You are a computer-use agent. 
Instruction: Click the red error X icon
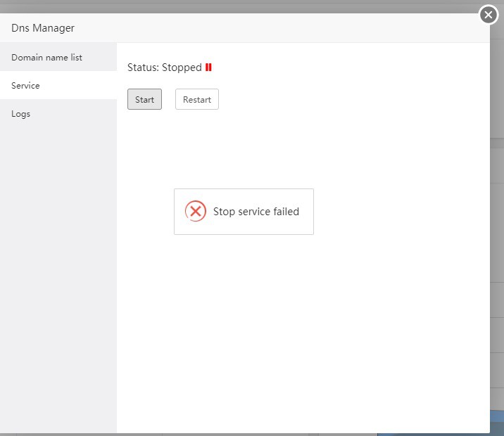[195, 211]
